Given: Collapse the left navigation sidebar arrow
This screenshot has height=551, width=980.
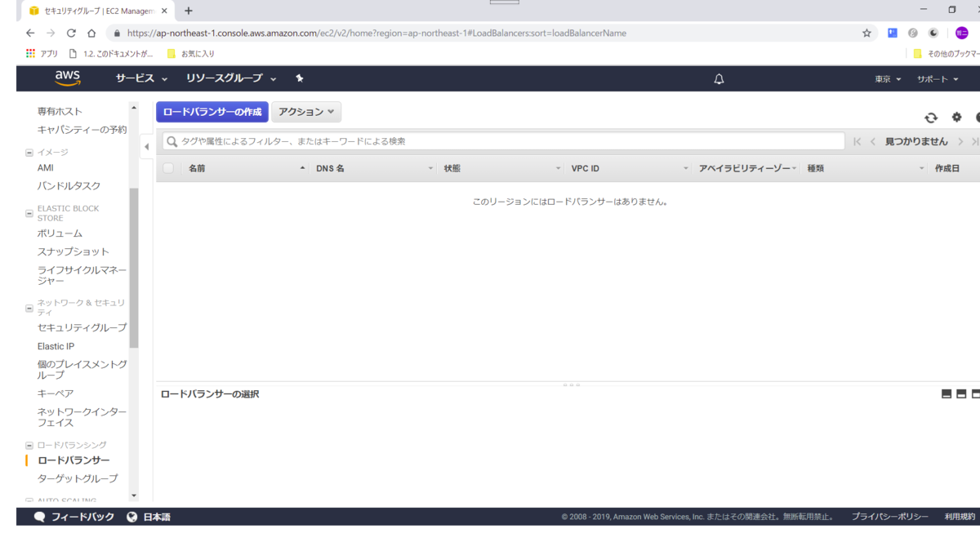Looking at the screenshot, I should click(x=145, y=147).
